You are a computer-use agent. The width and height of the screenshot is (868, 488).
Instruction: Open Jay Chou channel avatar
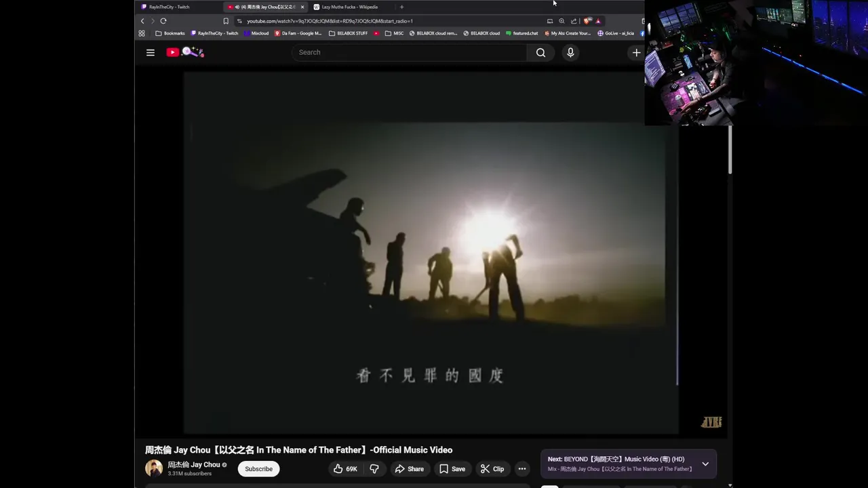click(154, 468)
